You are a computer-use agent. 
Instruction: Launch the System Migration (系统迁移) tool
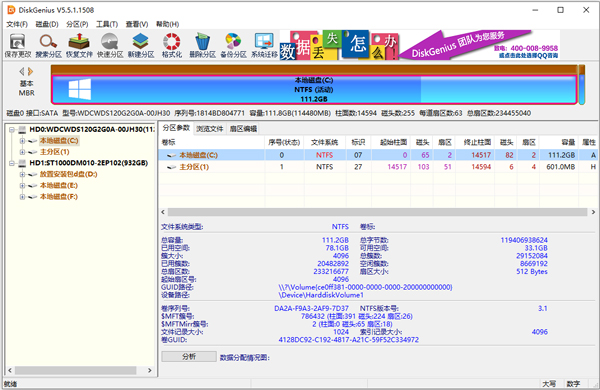264,45
